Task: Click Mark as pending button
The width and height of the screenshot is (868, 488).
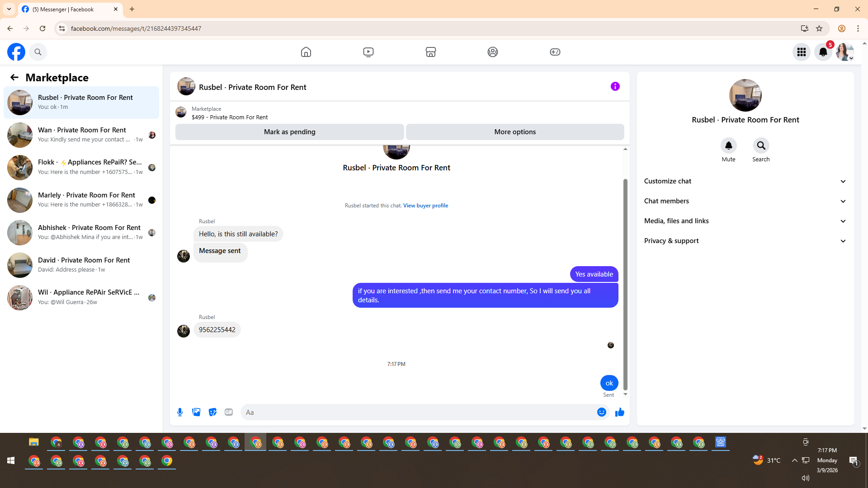Action: pos(289,132)
